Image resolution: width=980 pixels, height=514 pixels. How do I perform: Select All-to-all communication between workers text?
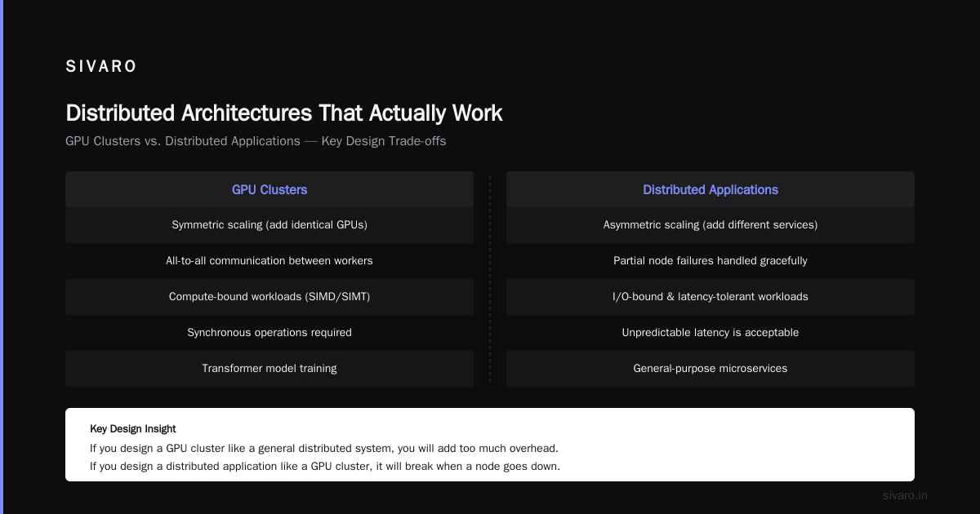(x=269, y=261)
